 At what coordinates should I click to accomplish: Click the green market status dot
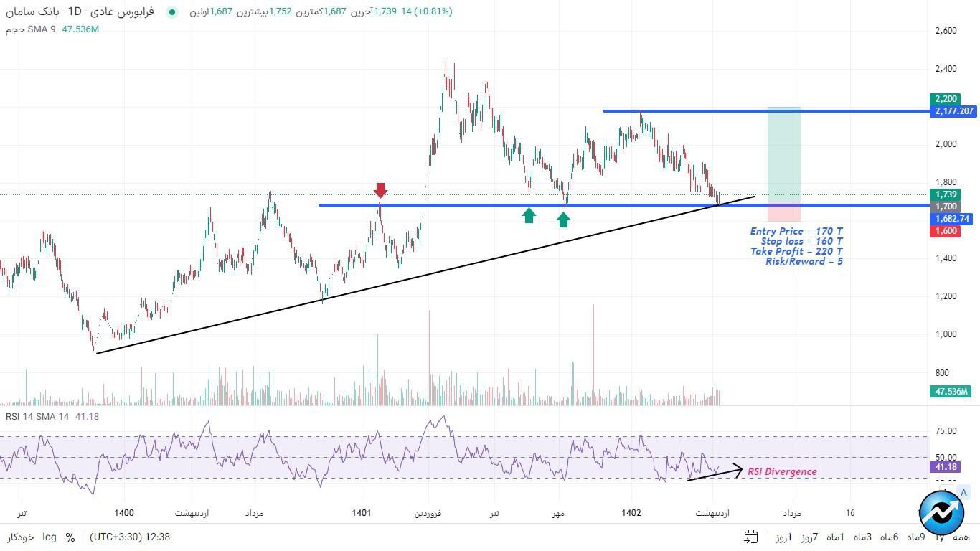(x=171, y=12)
